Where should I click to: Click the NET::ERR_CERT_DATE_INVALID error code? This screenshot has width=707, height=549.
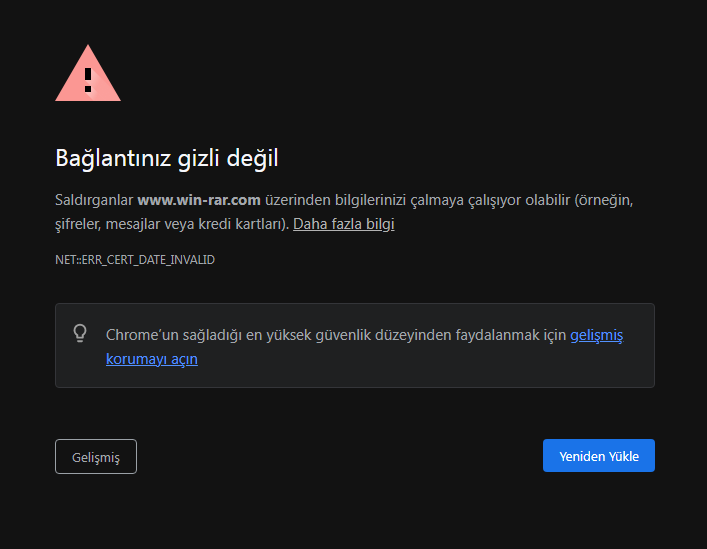[x=135, y=260]
